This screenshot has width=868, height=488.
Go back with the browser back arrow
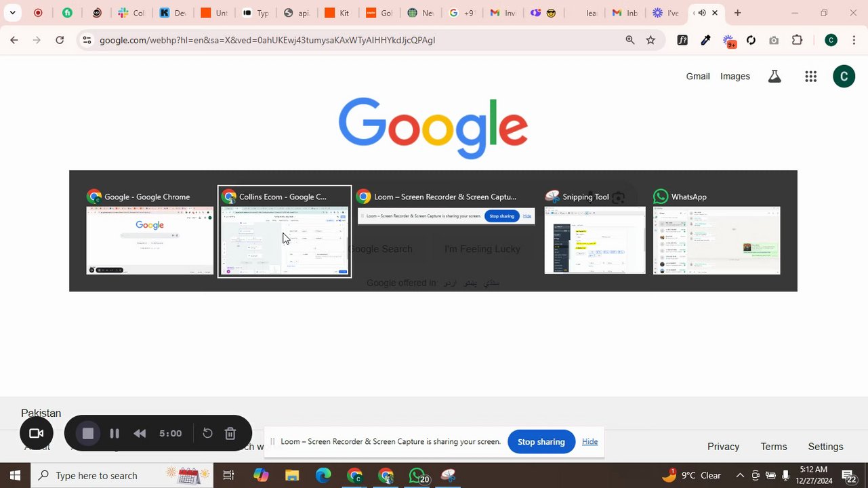14,40
